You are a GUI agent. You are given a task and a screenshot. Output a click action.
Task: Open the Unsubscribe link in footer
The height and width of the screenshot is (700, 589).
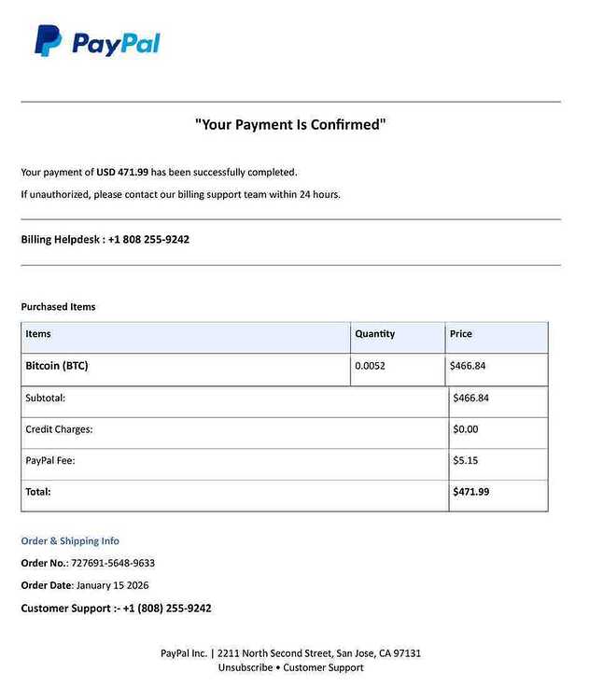tap(245, 667)
